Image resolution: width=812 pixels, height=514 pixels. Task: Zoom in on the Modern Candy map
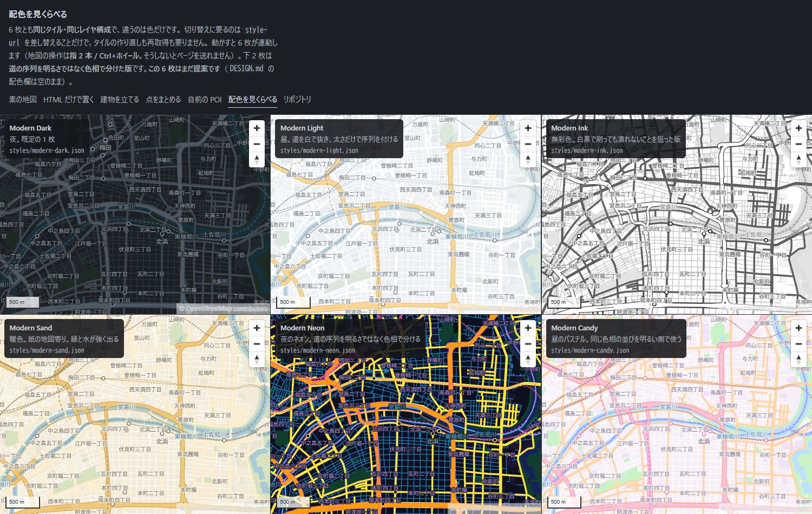(x=798, y=328)
